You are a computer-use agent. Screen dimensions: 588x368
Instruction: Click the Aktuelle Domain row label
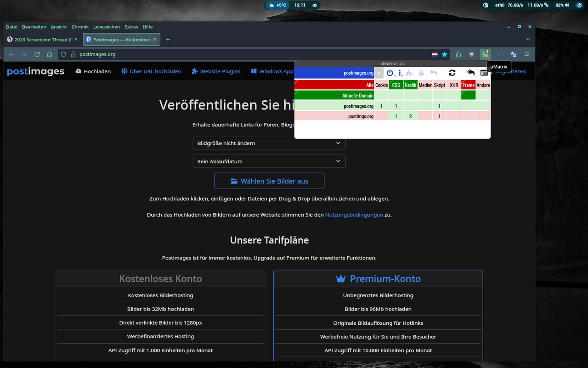click(334, 96)
